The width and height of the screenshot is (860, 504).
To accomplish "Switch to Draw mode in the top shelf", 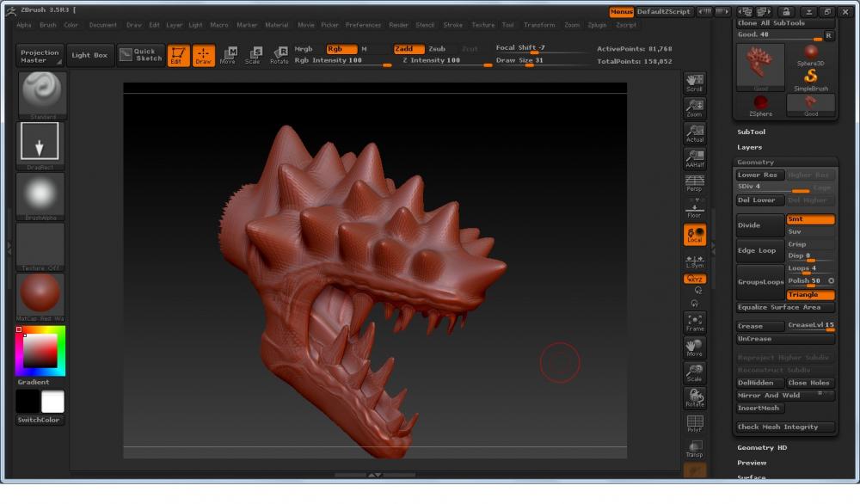I will pyautogui.click(x=203, y=56).
